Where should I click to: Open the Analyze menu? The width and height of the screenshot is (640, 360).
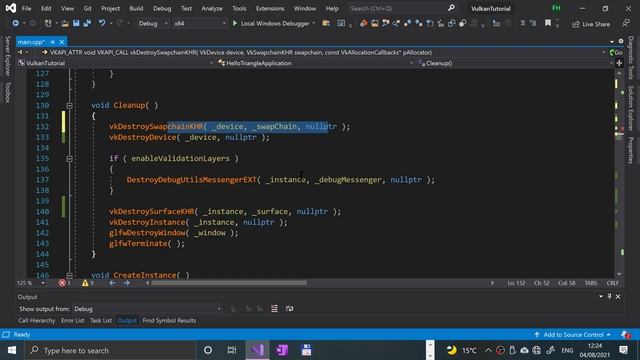pos(212,8)
